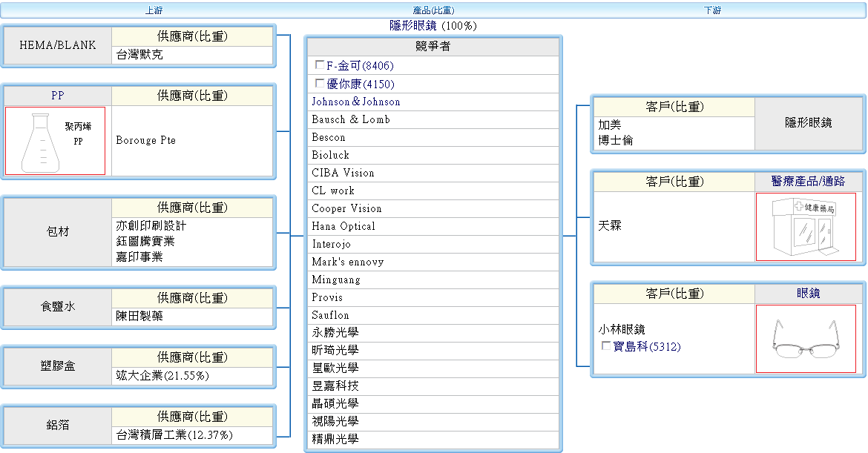Image resolution: width=868 pixels, height=453 pixels.
Task: Click competitor Hana Optical
Action: 343,226
